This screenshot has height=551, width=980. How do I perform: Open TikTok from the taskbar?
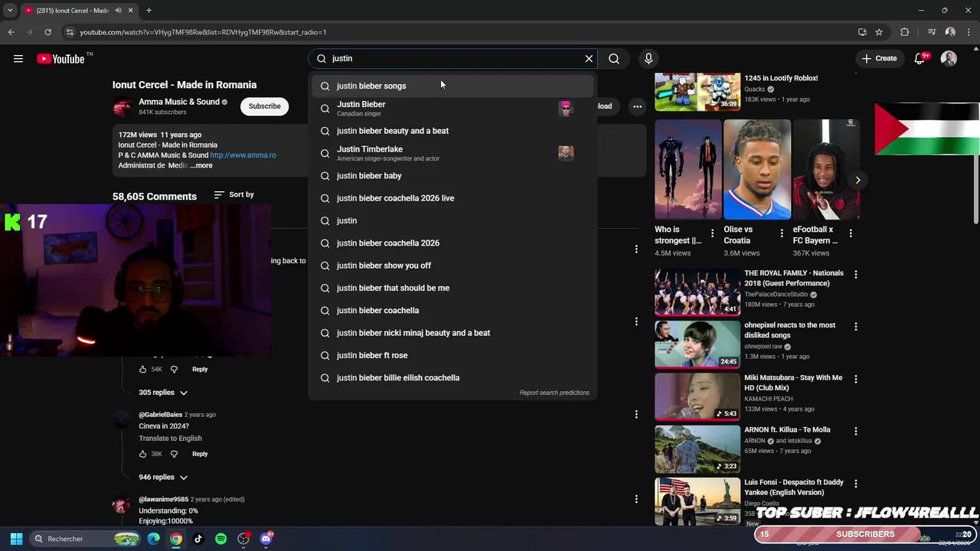coord(198,539)
